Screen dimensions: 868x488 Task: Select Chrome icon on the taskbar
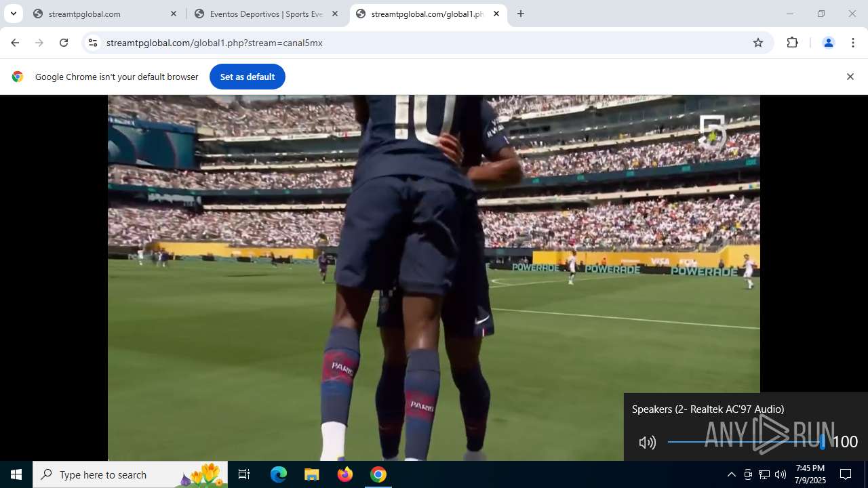coord(378,474)
